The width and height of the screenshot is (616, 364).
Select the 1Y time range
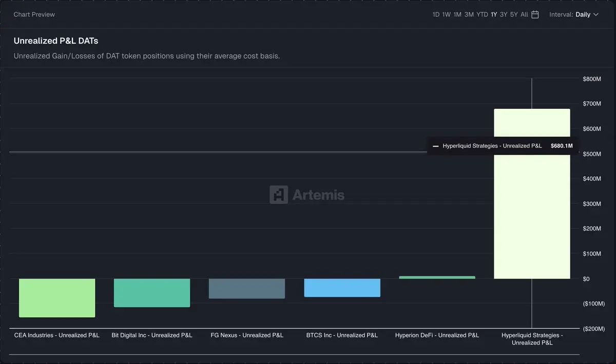point(494,14)
